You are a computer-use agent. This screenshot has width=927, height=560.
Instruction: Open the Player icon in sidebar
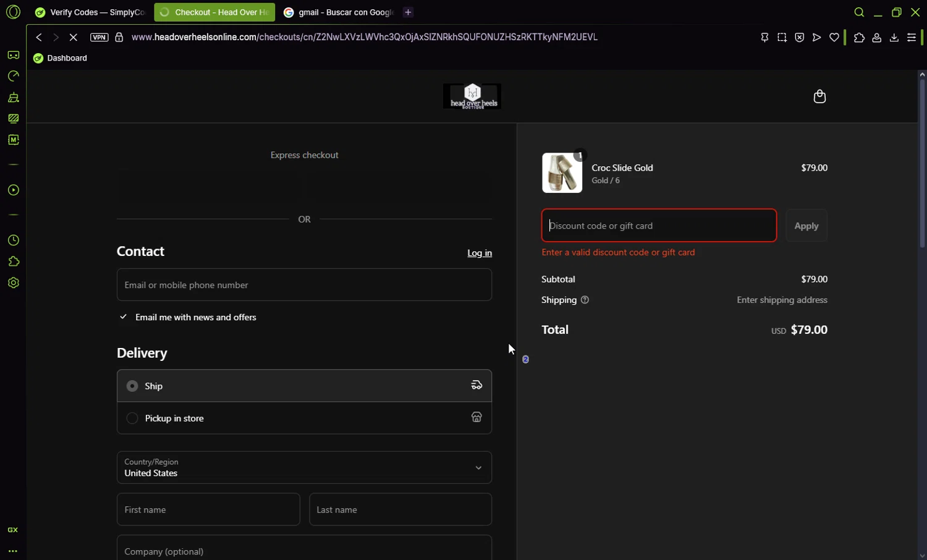tap(14, 190)
